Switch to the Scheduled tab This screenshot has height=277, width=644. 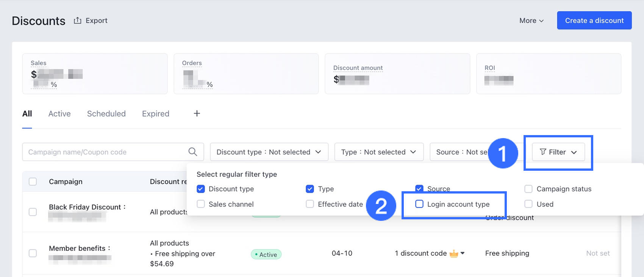(106, 114)
